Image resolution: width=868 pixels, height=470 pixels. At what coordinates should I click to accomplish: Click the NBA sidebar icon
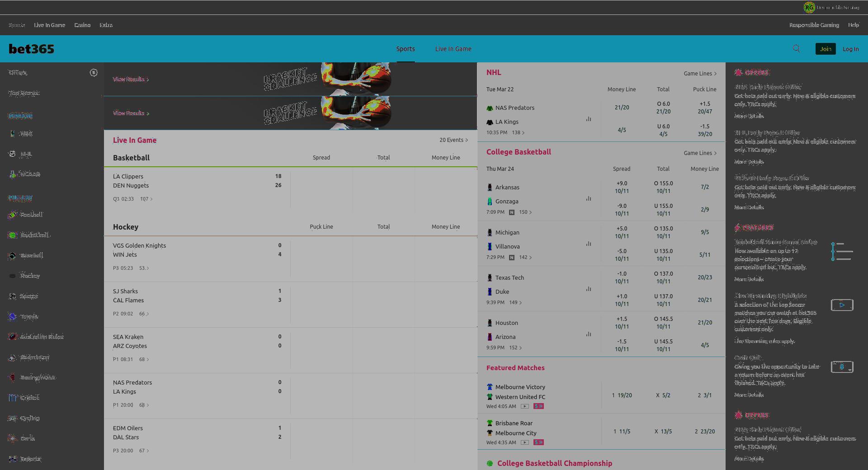point(13,134)
